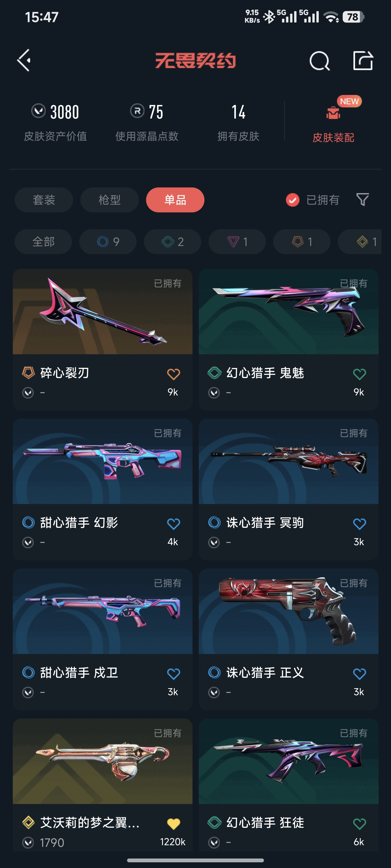The height and width of the screenshot is (868, 391).
Task: Tap heart icon for 幻心猎手 鬼魅
Action: (359, 374)
